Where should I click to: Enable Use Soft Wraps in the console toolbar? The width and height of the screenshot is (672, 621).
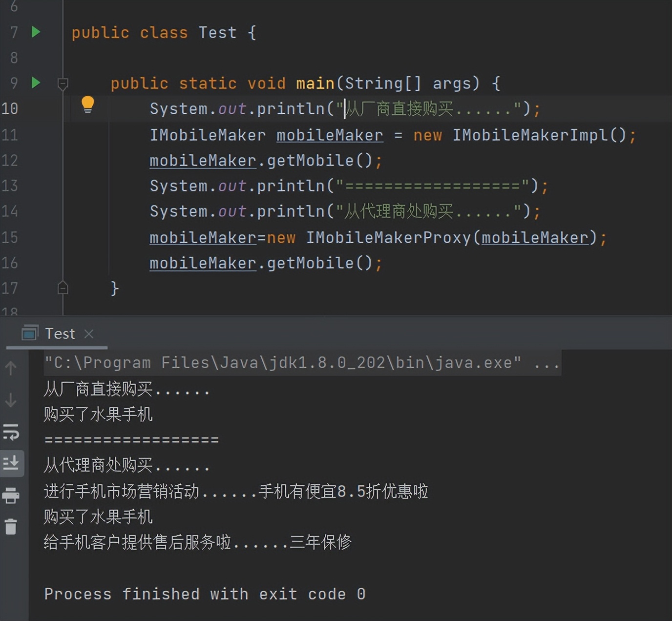coord(12,433)
